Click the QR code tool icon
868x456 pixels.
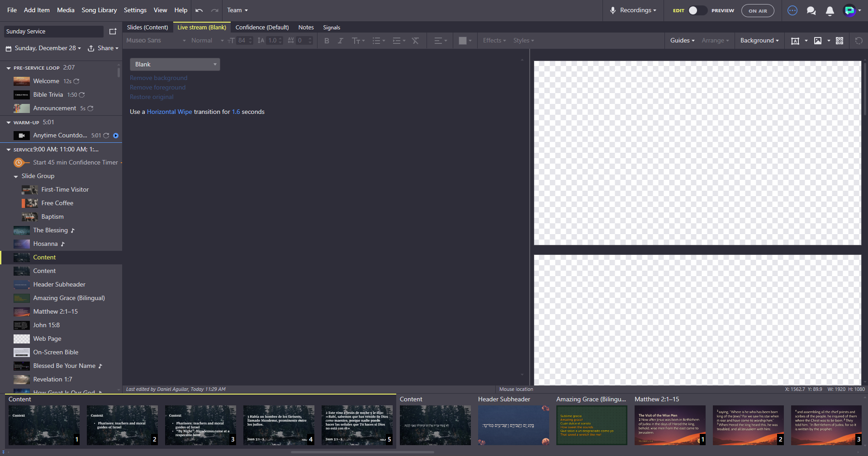point(840,41)
